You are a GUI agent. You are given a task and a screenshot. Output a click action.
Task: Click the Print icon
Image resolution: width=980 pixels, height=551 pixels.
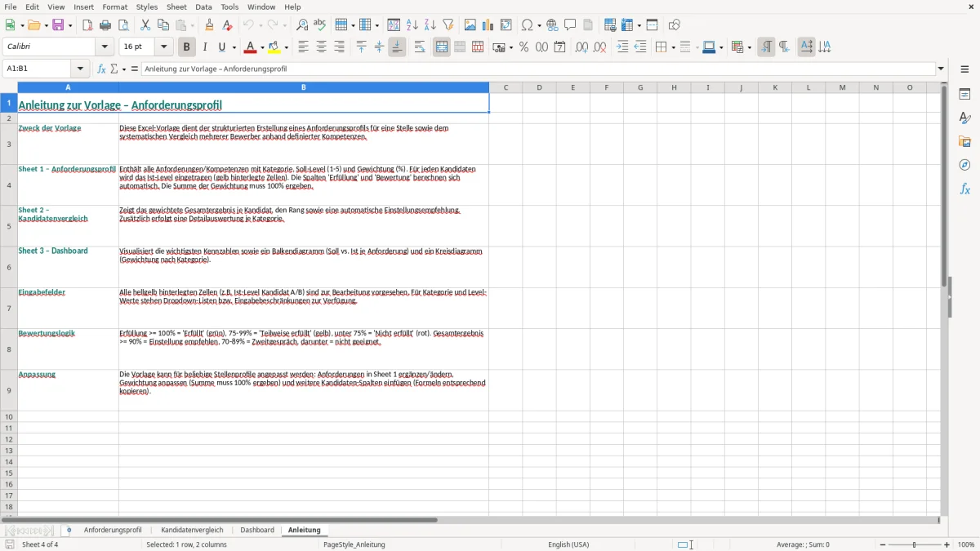(x=105, y=25)
